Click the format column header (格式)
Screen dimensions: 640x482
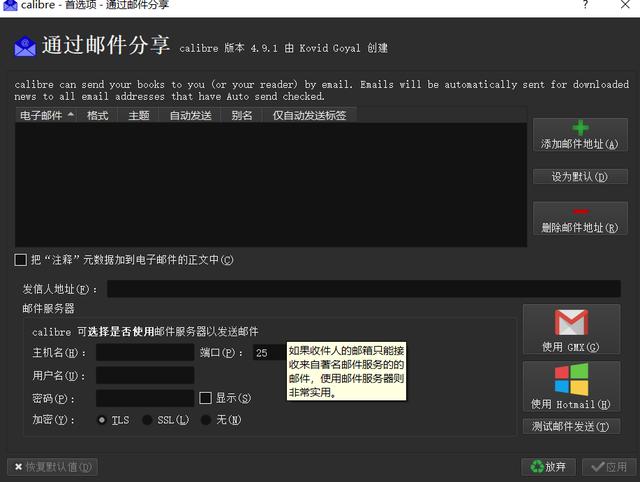coord(98,116)
